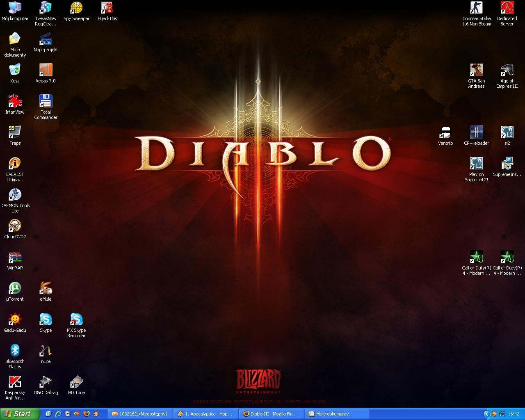Launch Kaspersky Anti-Virus shortcut
Image resolution: width=525 pixels, height=420 pixels.
[x=15, y=388]
